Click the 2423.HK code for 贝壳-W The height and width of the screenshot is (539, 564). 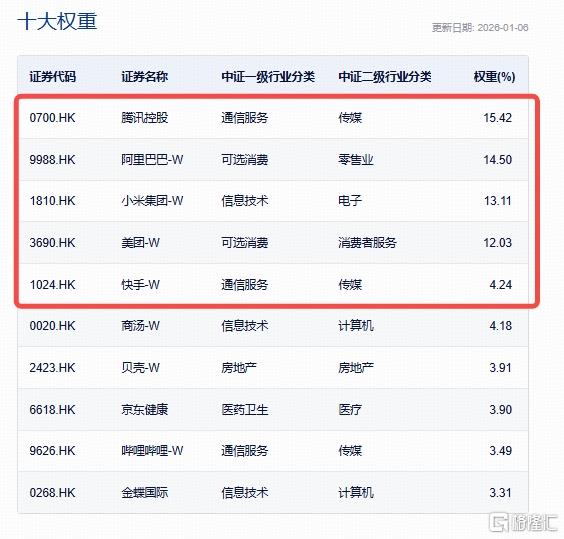point(53,368)
